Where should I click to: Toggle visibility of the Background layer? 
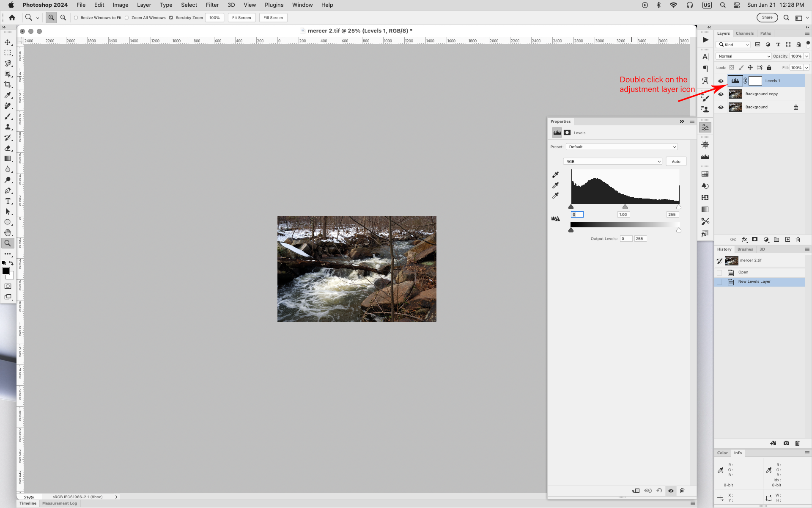pos(721,107)
